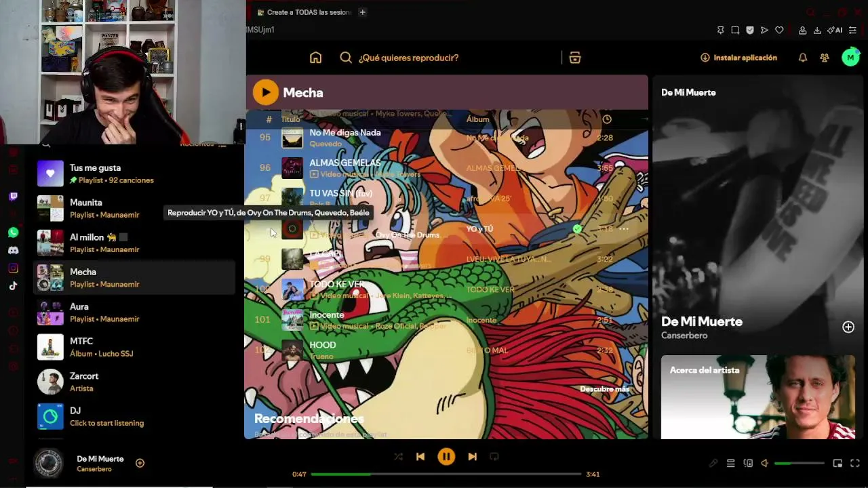Open the Zarcort artist
Image resolution: width=868 pixels, height=488 pixels.
click(x=134, y=382)
